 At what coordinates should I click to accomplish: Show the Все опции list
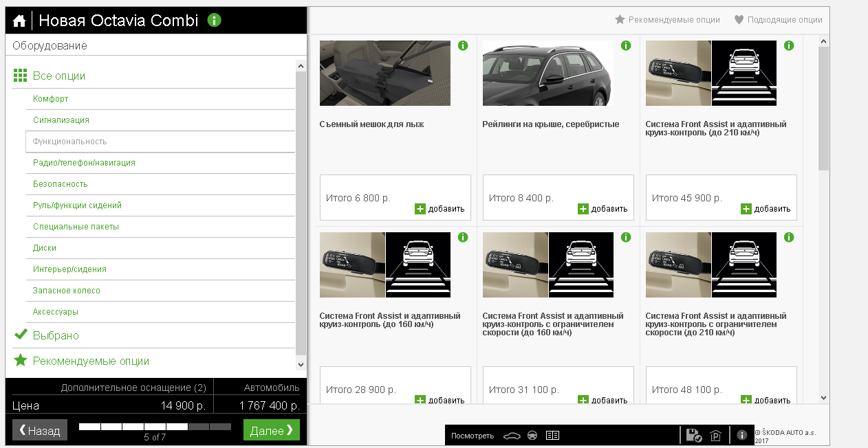click(x=59, y=76)
